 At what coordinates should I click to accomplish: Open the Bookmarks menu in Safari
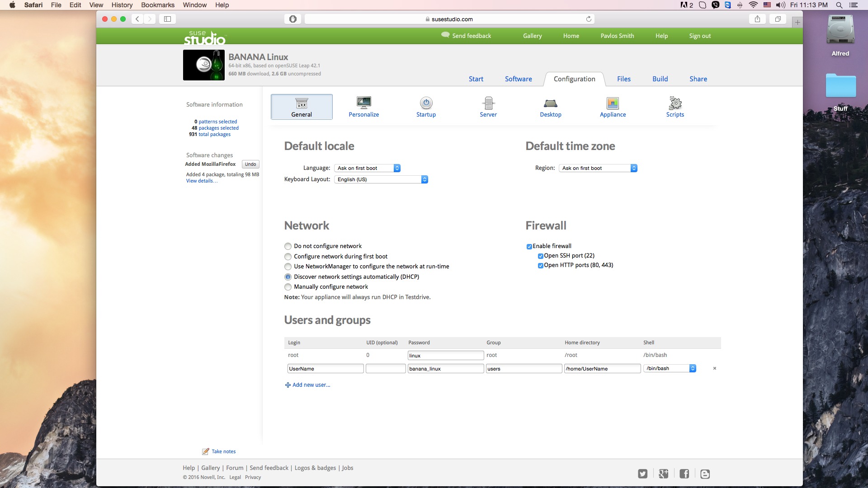click(157, 5)
